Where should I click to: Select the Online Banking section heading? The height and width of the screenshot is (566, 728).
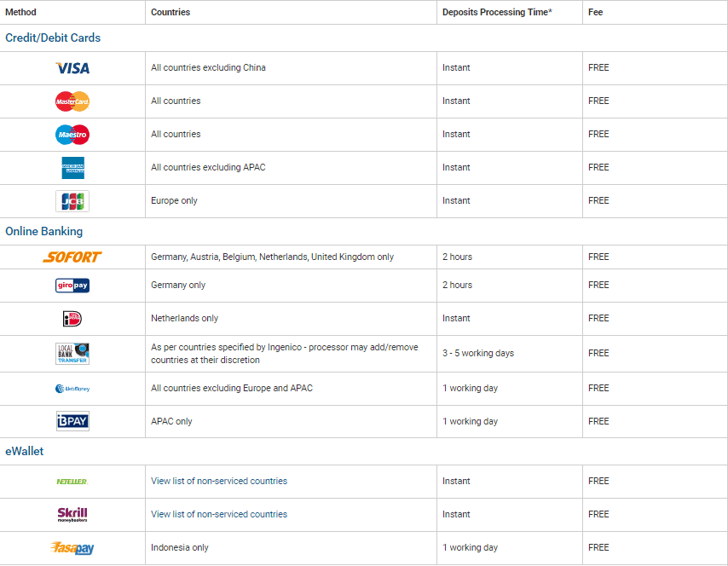(44, 232)
